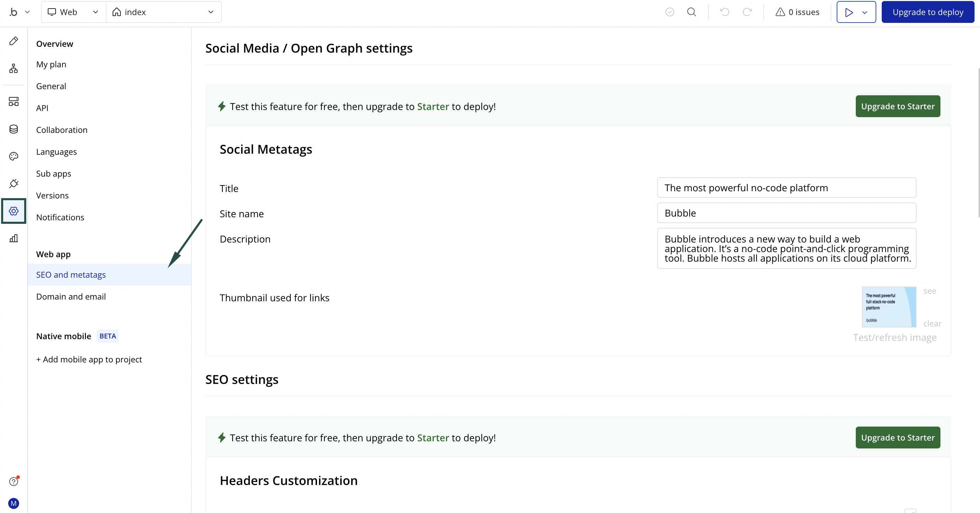The image size is (980, 513).
Task: Open the Languages settings page
Action: click(x=56, y=152)
